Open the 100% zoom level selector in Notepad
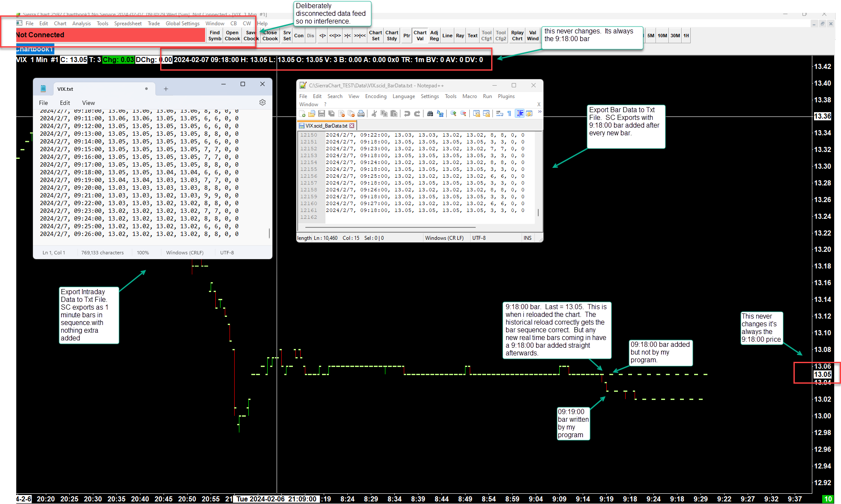Image resolution: width=841 pixels, height=504 pixels. coord(143,253)
